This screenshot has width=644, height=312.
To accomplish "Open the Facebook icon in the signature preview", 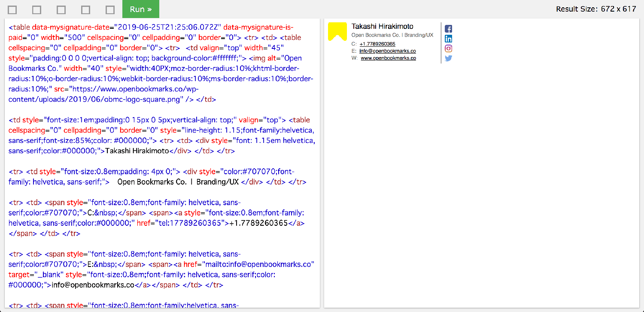I will coord(448,29).
